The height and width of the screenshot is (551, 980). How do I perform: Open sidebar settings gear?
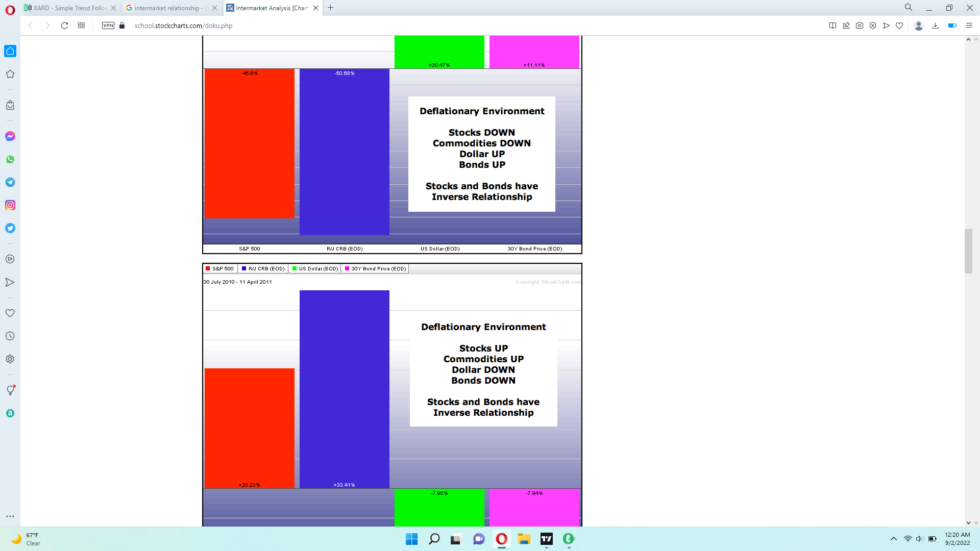tap(10, 359)
